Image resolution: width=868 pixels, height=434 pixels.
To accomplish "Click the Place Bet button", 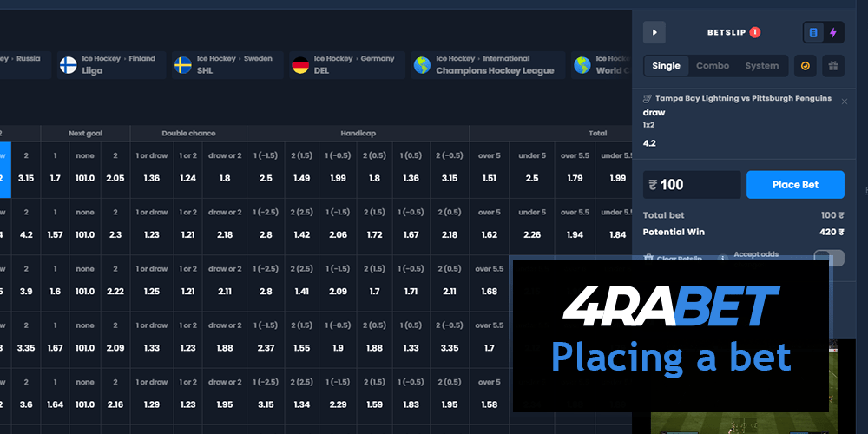I will tap(795, 185).
